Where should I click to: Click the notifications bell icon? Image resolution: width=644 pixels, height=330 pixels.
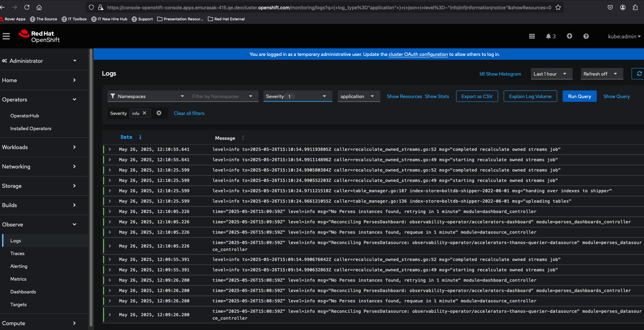(548, 36)
